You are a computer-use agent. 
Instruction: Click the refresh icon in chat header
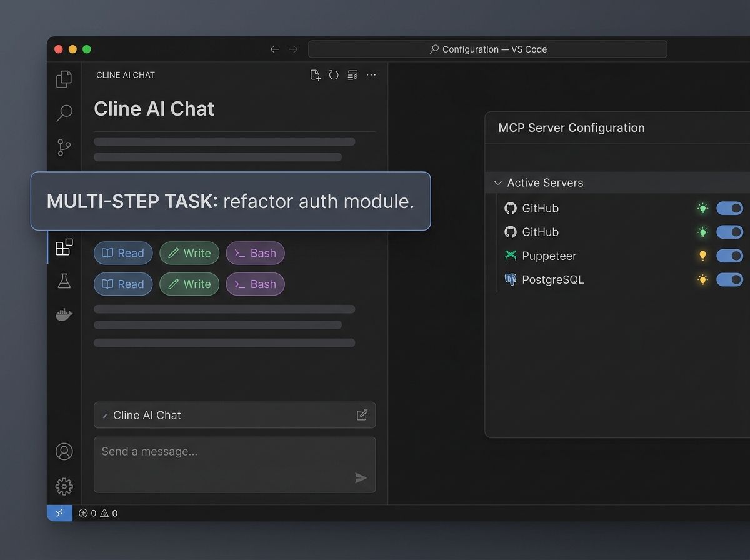coord(334,75)
